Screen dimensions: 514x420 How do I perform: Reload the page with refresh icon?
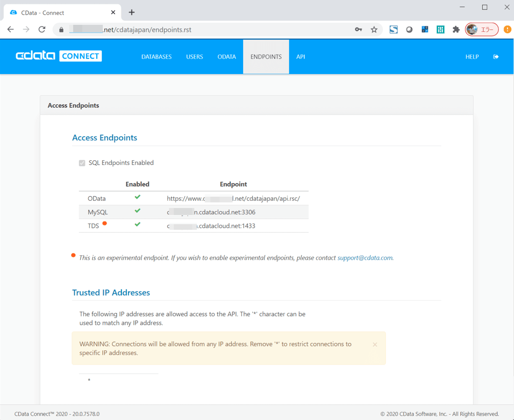click(42, 30)
